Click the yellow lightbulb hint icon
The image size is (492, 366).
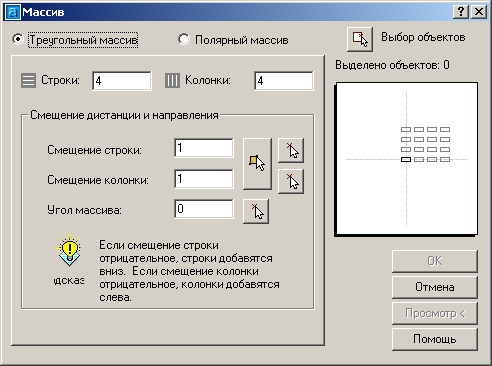(69, 250)
